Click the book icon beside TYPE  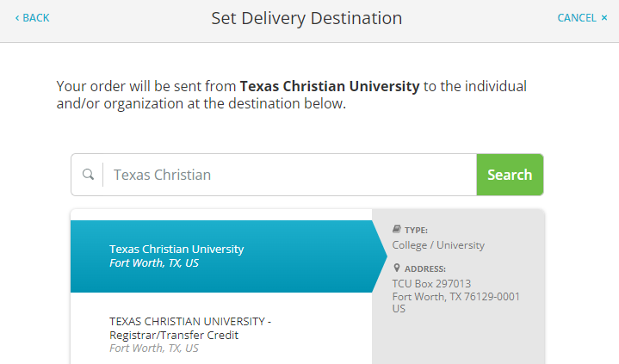pos(396,229)
